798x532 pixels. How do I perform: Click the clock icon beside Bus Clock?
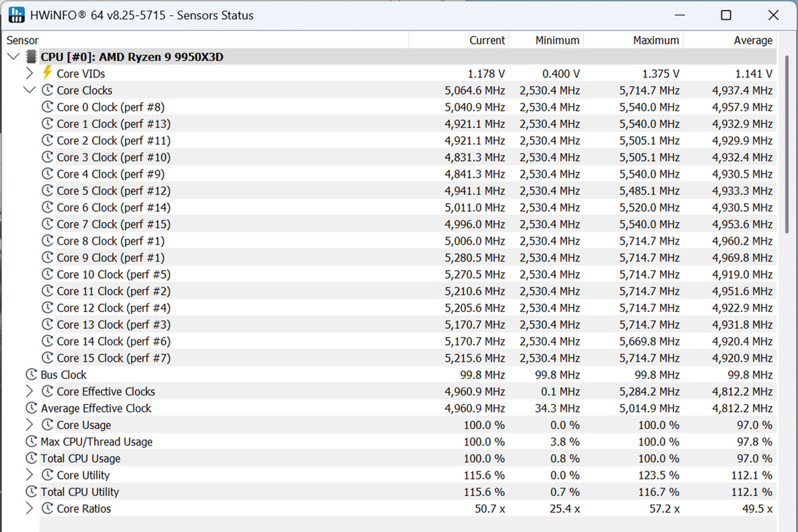(31, 374)
